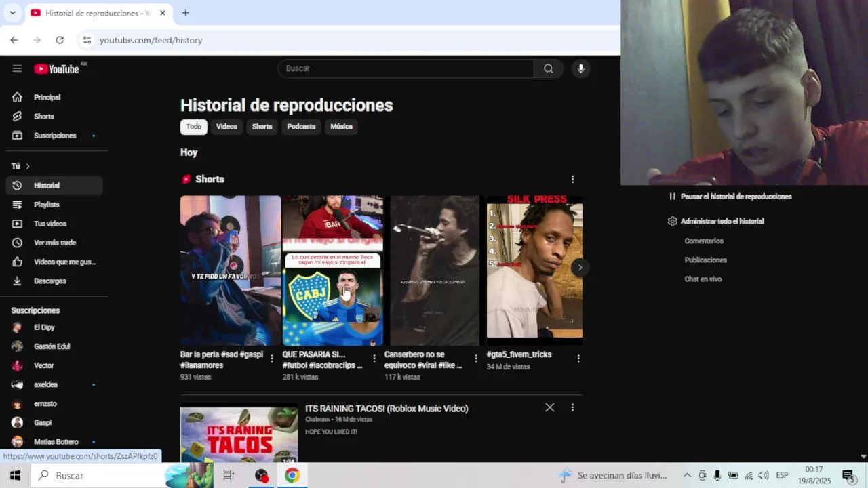Click the YouTube logo
868x488 pixels.
click(x=57, y=68)
